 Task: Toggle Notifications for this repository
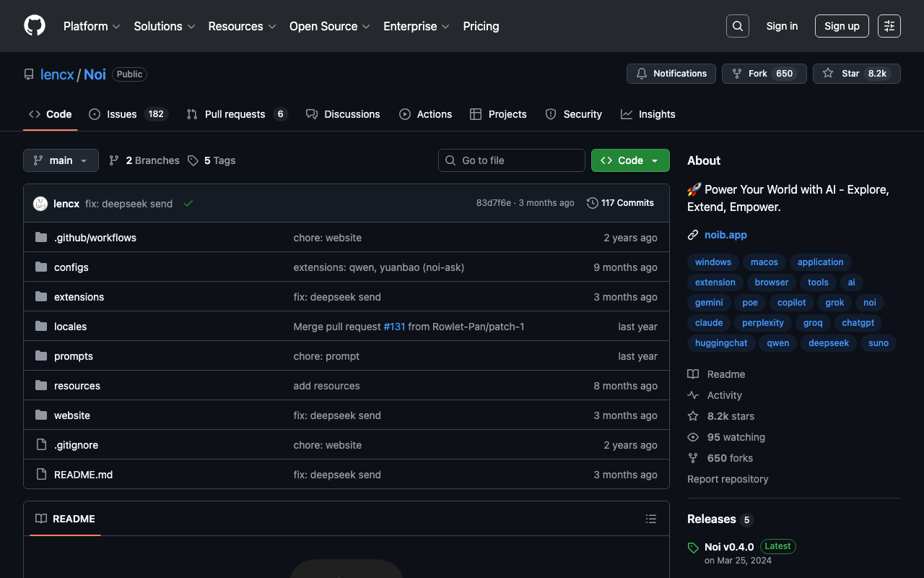point(671,74)
